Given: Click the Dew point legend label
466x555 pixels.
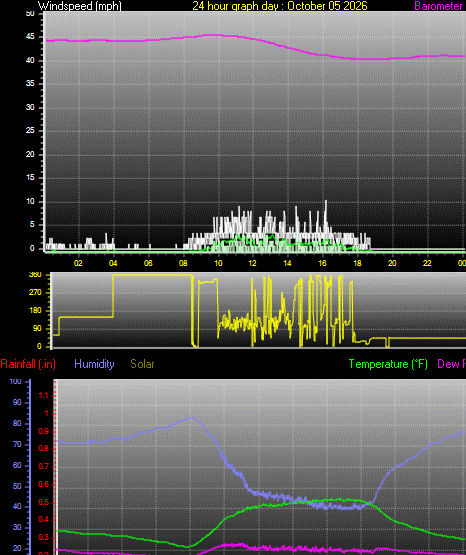Looking at the screenshot, I should coord(451,364).
